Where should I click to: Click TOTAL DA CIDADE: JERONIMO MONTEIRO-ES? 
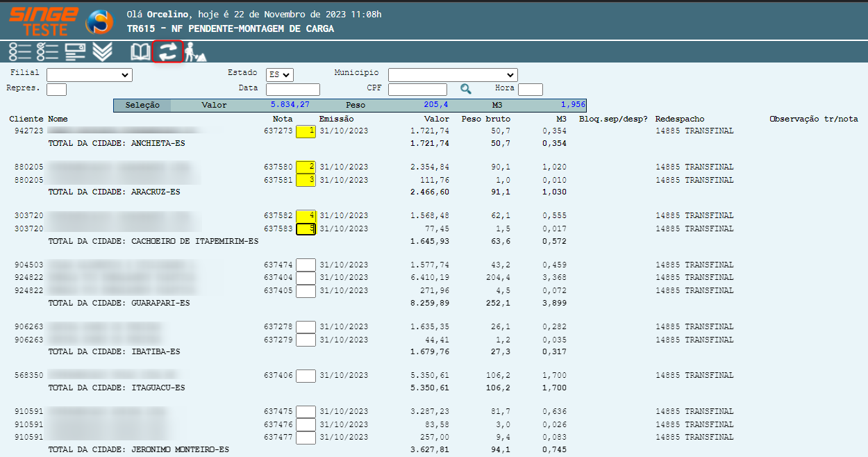click(138, 450)
